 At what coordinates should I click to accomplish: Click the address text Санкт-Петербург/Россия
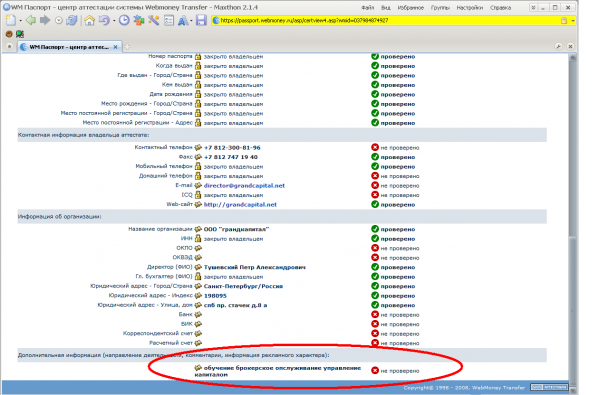coord(243,286)
